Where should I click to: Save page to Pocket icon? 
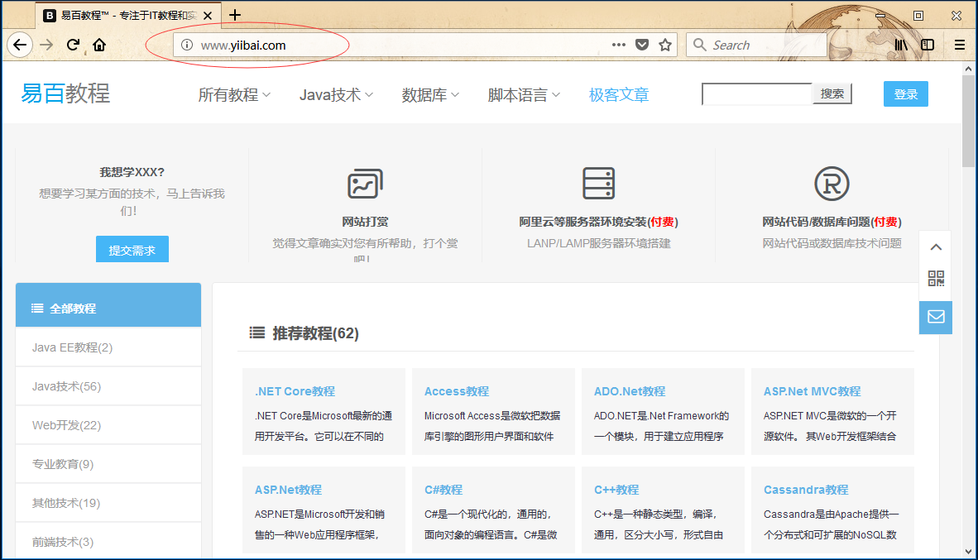(x=642, y=45)
